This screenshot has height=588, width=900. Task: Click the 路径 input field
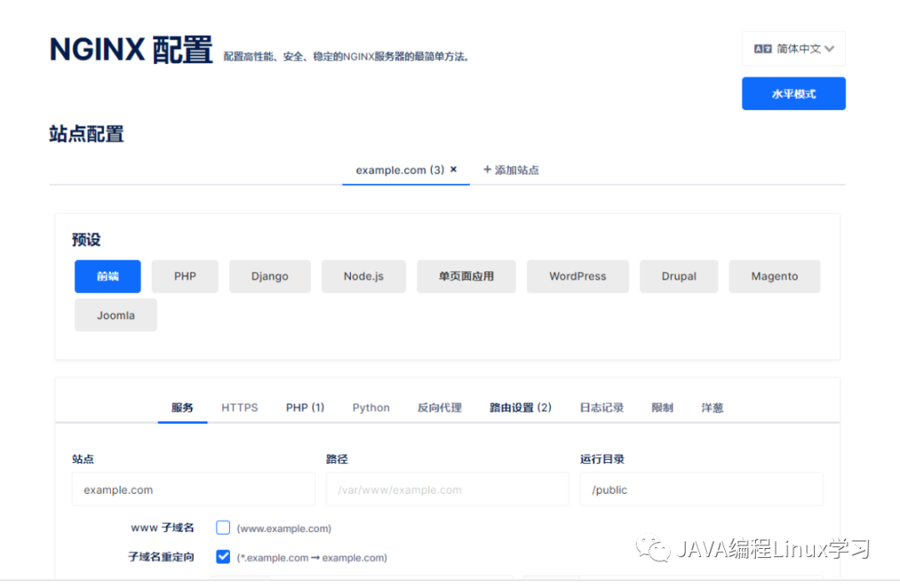(x=447, y=490)
